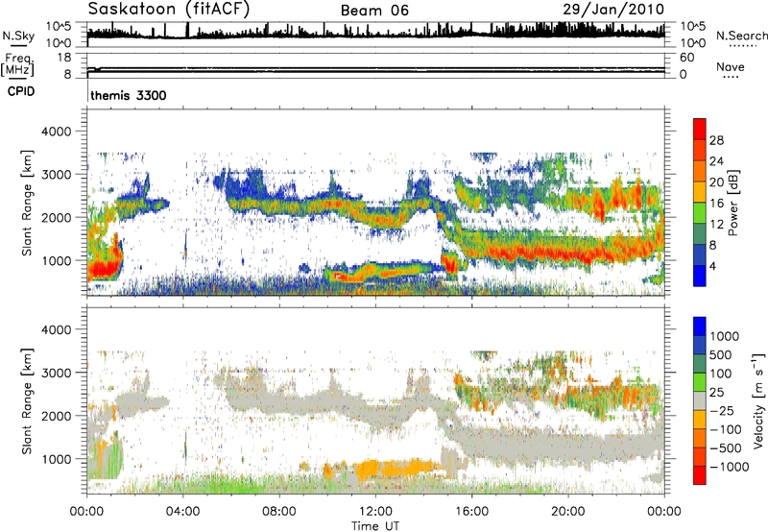Click the '28' tick on the power colorbar
768x532 pixels.
point(716,140)
